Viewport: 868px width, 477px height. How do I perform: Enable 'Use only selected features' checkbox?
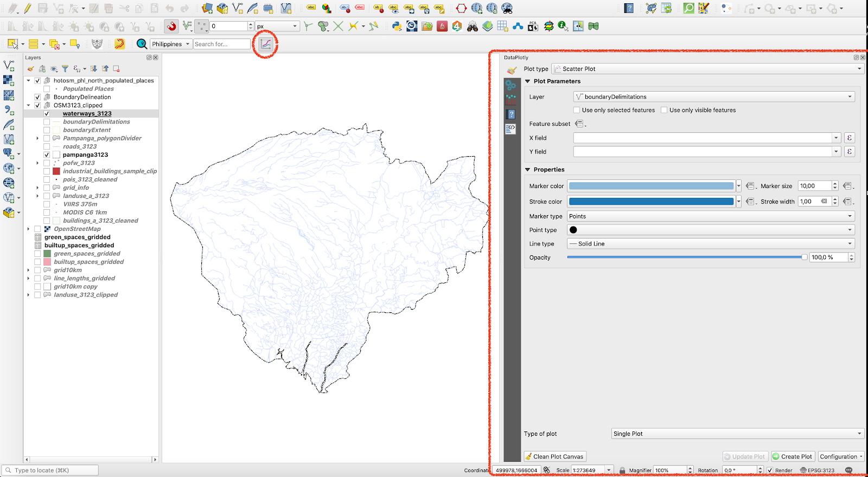coord(577,110)
